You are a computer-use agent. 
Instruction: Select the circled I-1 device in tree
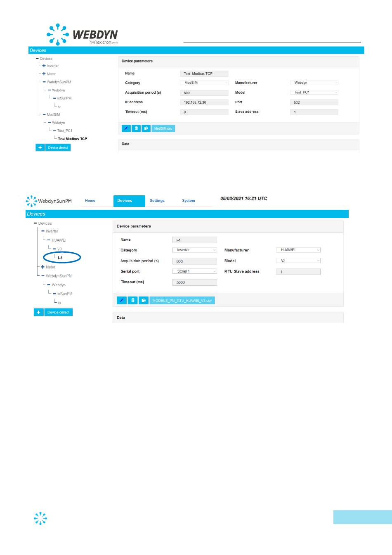tap(60, 258)
